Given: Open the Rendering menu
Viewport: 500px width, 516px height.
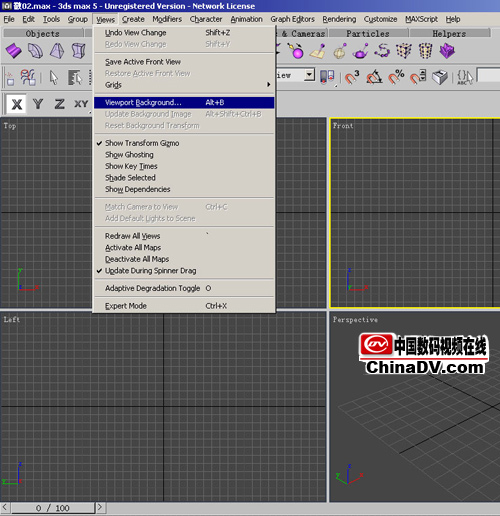Looking at the screenshot, I should point(339,19).
